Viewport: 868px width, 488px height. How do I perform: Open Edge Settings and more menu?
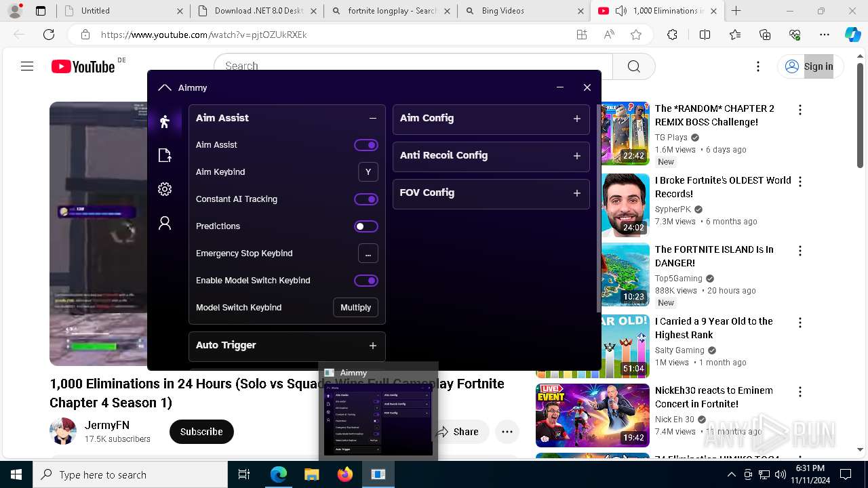pos(825,35)
